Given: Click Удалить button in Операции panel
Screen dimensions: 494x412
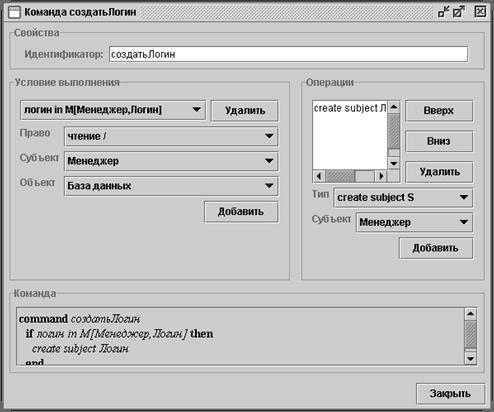Looking at the screenshot, I should (x=439, y=172).
